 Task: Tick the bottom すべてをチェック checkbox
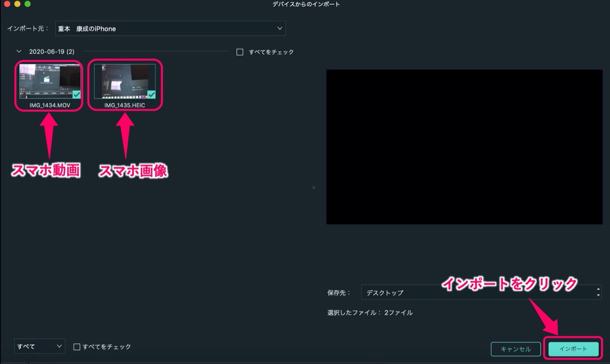click(77, 347)
